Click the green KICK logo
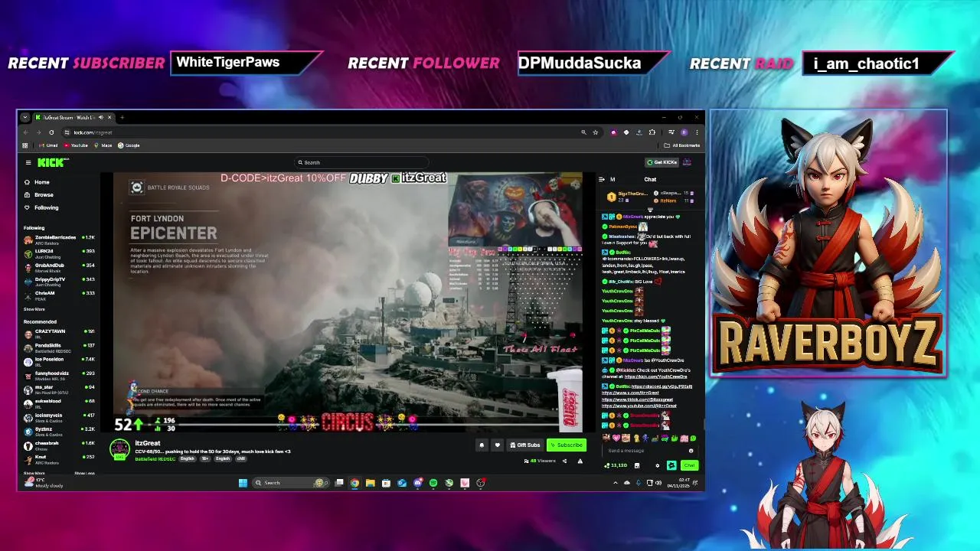Image resolution: width=980 pixels, height=551 pixels. click(52, 162)
